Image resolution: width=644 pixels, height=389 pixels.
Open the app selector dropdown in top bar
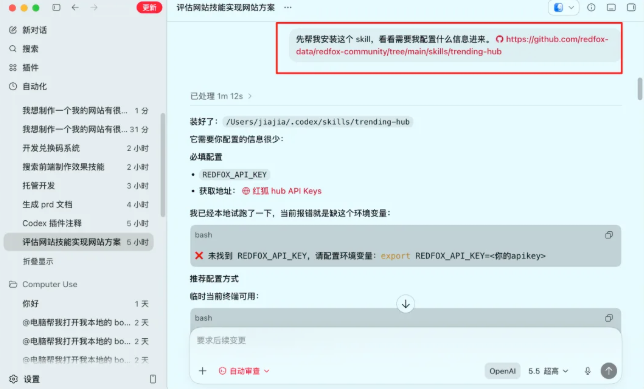pyautogui.click(x=564, y=7)
